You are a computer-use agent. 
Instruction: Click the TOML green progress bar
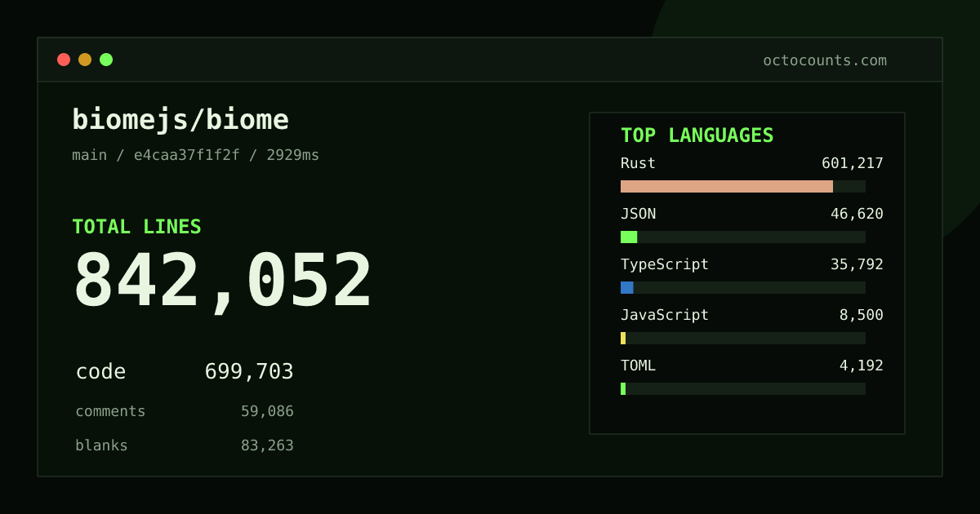tap(623, 388)
